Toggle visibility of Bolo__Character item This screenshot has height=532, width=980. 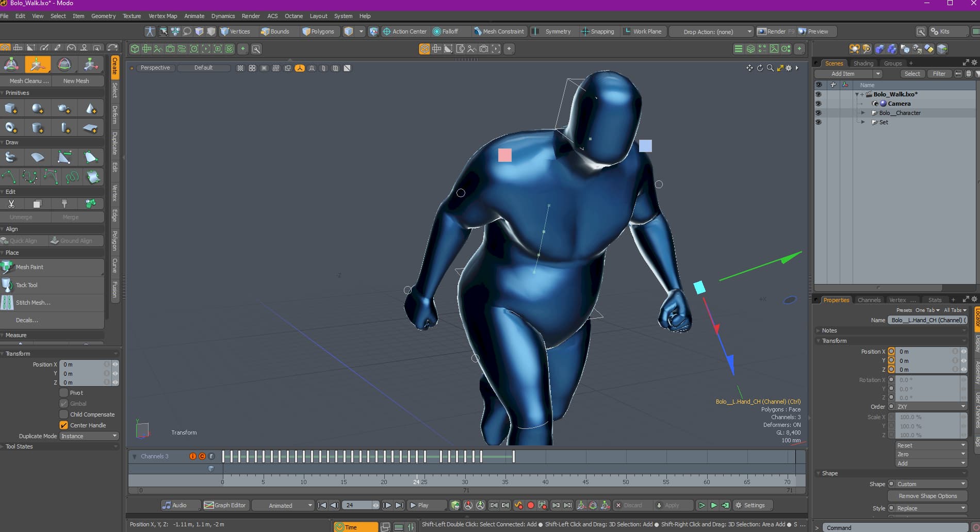click(x=818, y=113)
